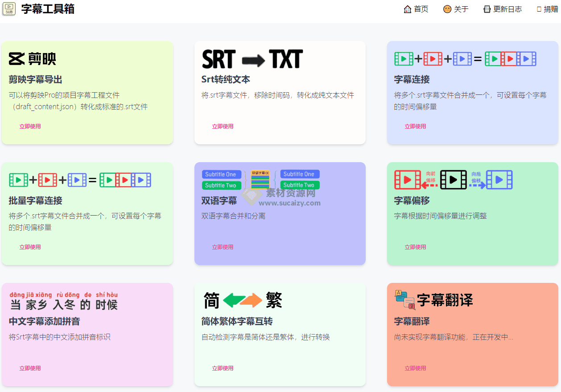This screenshot has width=561, height=392.
Task: Open the 捐赠 page
Action: coord(548,9)
